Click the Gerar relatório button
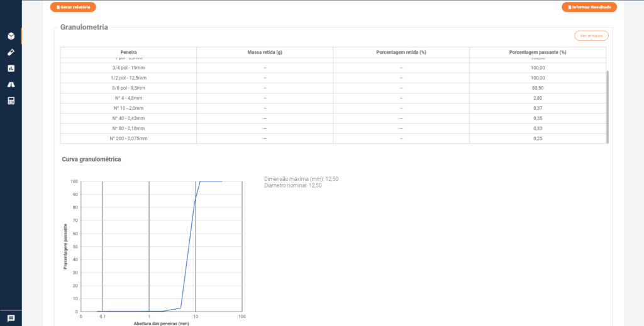 point(73,8)
